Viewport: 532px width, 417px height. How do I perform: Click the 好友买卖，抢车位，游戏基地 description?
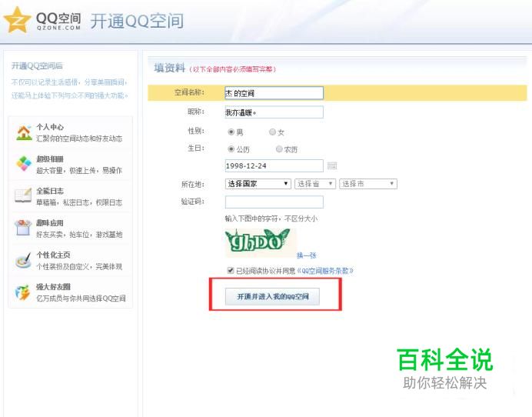click(x=79, y=235)
